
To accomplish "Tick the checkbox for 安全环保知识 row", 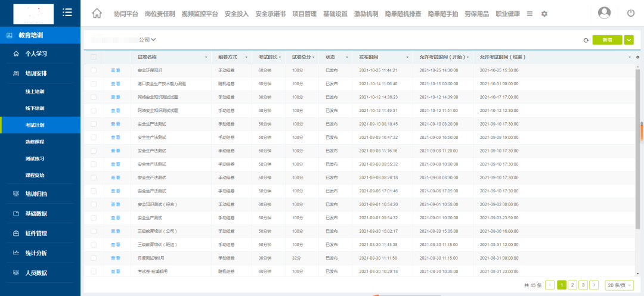I will coord(94,70).
